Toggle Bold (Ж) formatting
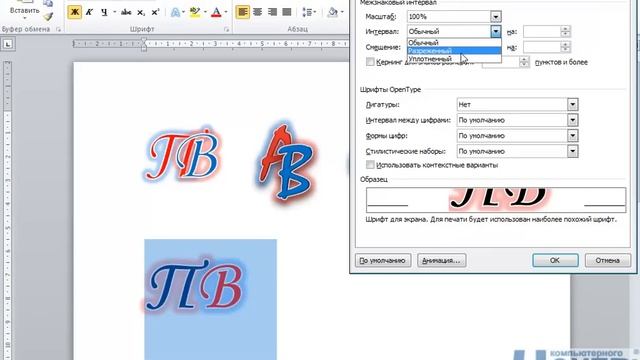The height and width of the screenshot is (360, 640). (x=75, y=12)
